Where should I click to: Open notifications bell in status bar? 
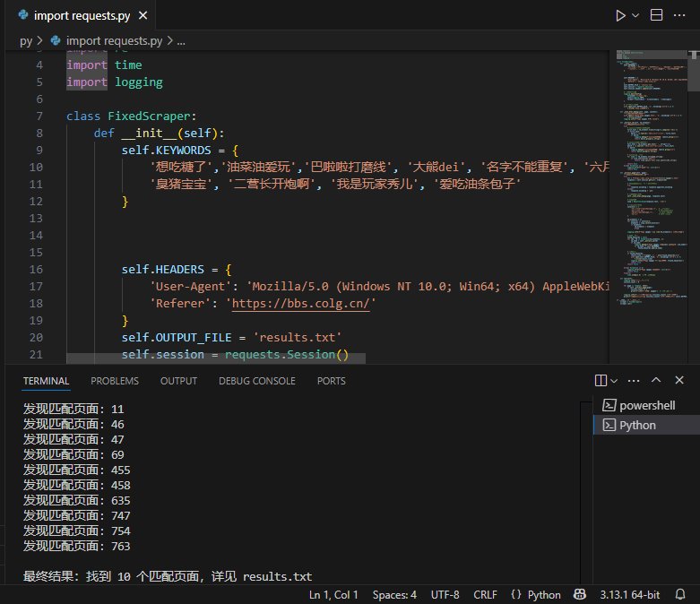pyautogui.click(x=683, y=594)
